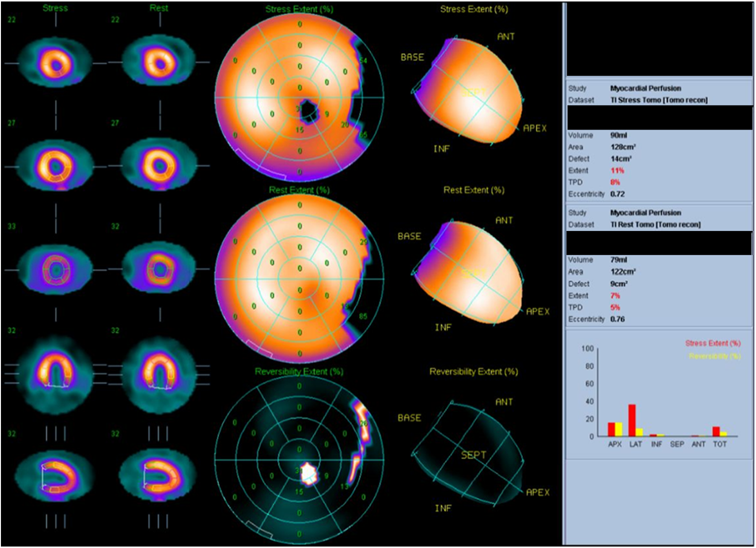Click the Tl Stress Tomo dataset name
Screen dimensions: 756x548
[x=659, y=100]
